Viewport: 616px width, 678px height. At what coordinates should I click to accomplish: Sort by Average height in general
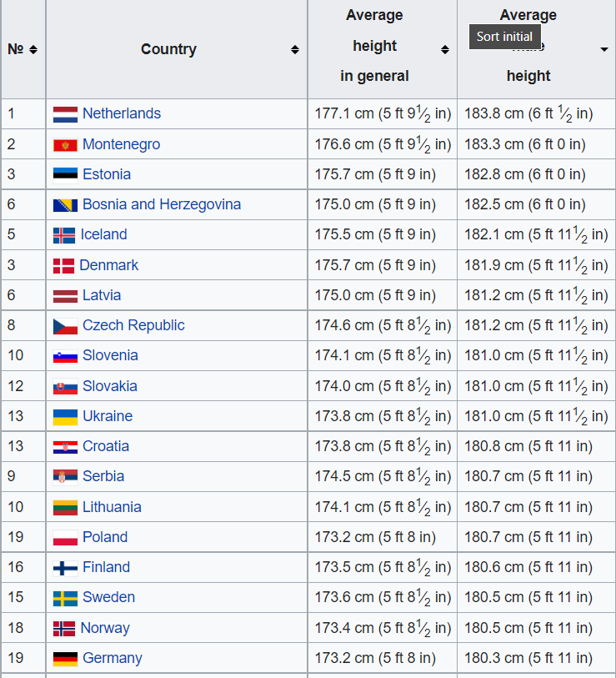(445, 49)
